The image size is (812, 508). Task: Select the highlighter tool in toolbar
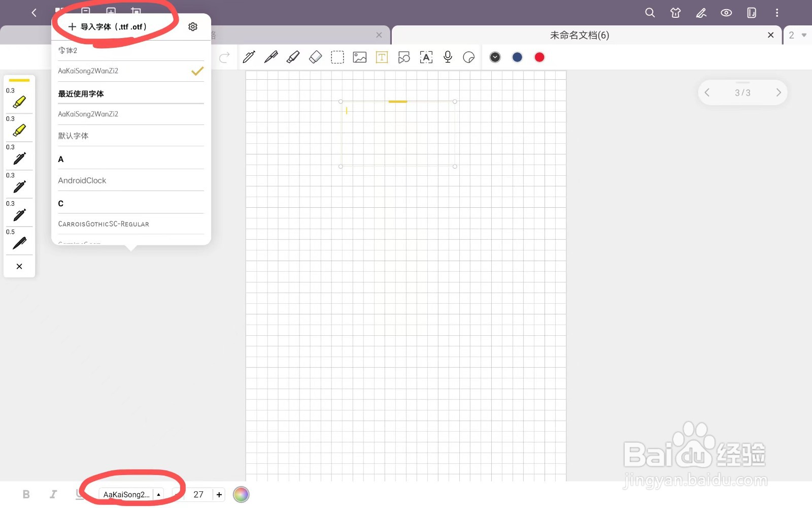[293, 57]
